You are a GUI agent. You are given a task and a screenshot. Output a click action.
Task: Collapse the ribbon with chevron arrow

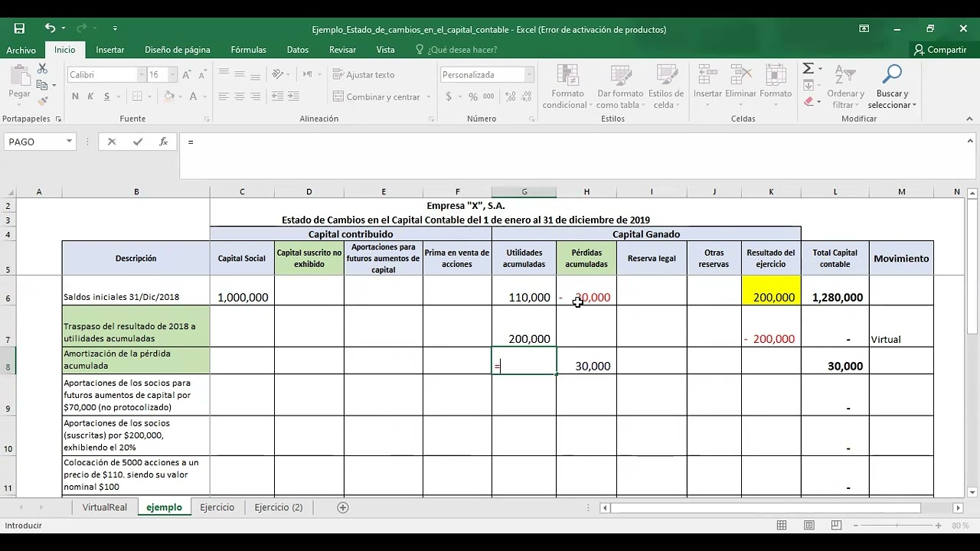[x=970, y=119]
